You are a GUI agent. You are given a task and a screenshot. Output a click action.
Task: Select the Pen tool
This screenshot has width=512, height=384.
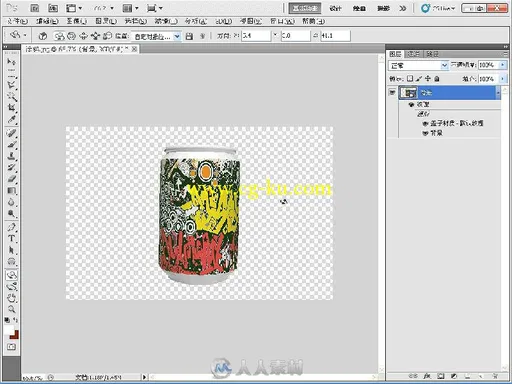11,228
